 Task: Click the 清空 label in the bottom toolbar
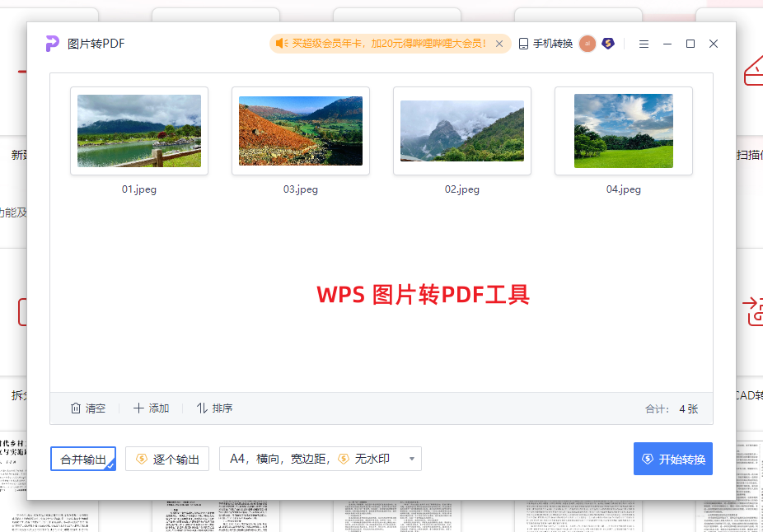(96, 408)
